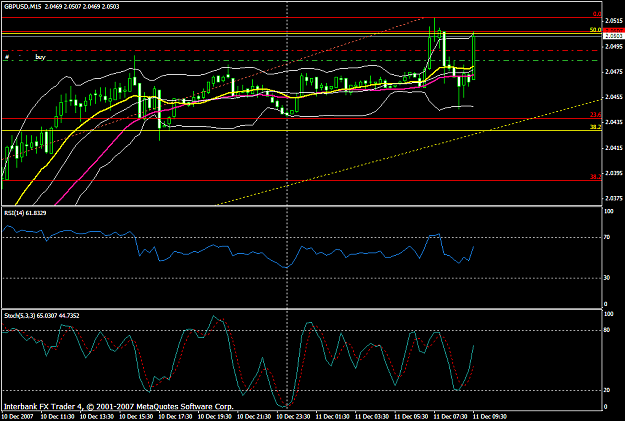
Task: Select the yellow dotted diagonal trendline
Action: (408, 152)
